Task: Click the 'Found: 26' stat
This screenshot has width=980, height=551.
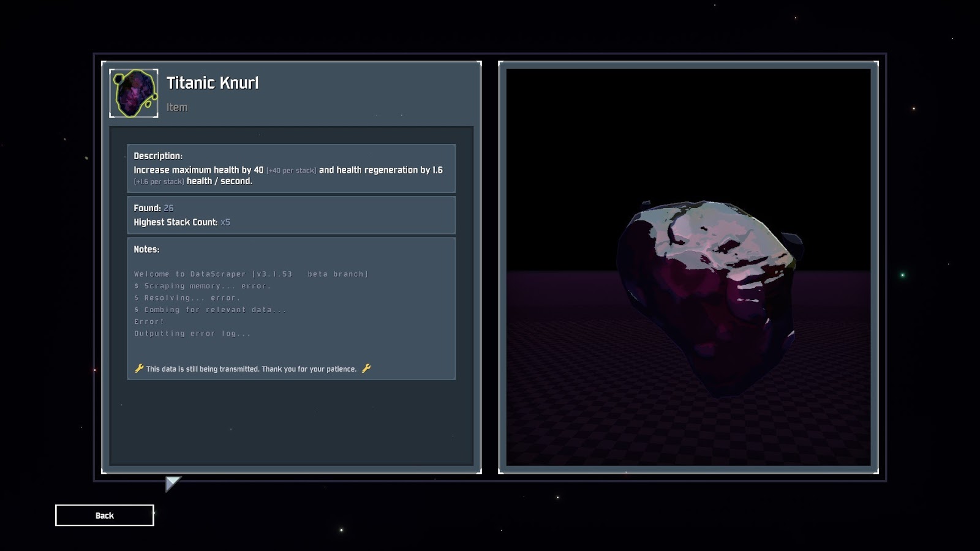Action: tap(154, 208)
